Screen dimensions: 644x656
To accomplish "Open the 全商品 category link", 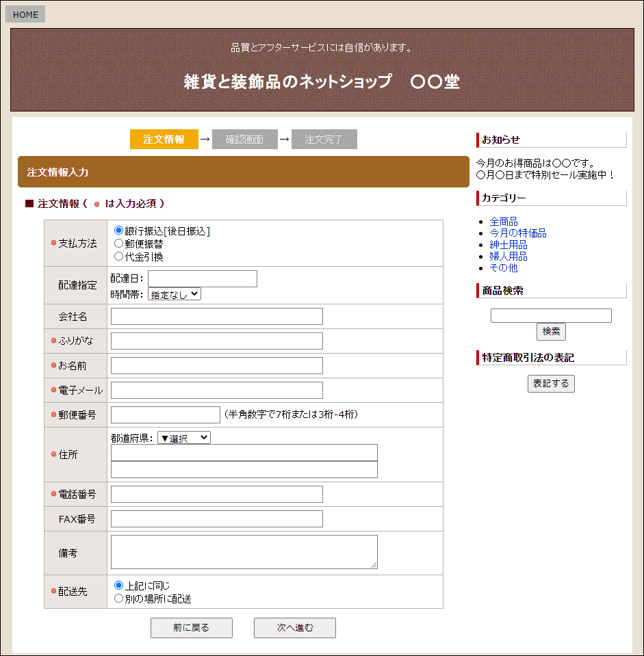I will 503,222.
